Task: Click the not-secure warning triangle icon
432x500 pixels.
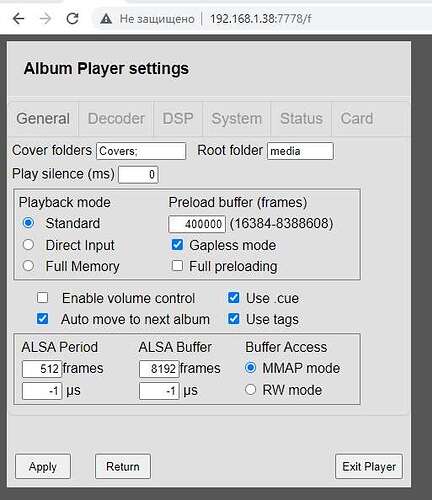Action: pyautogui.click(x=106, y=19)
